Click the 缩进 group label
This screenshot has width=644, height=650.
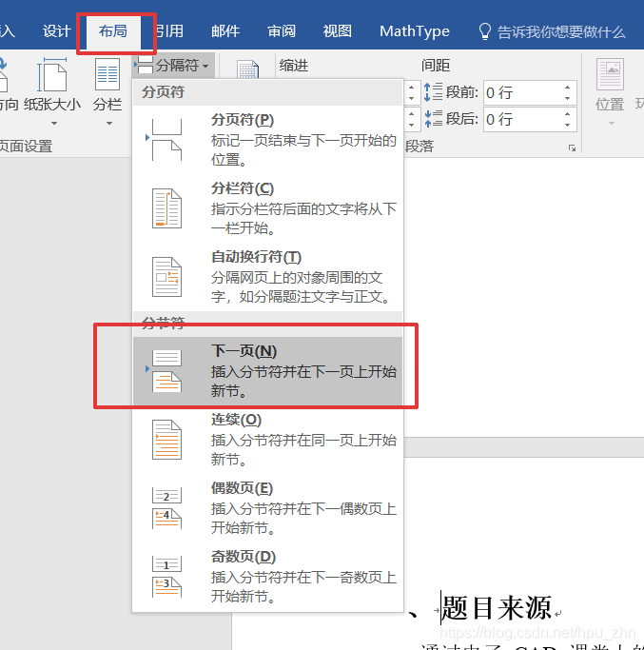[293, 65]
